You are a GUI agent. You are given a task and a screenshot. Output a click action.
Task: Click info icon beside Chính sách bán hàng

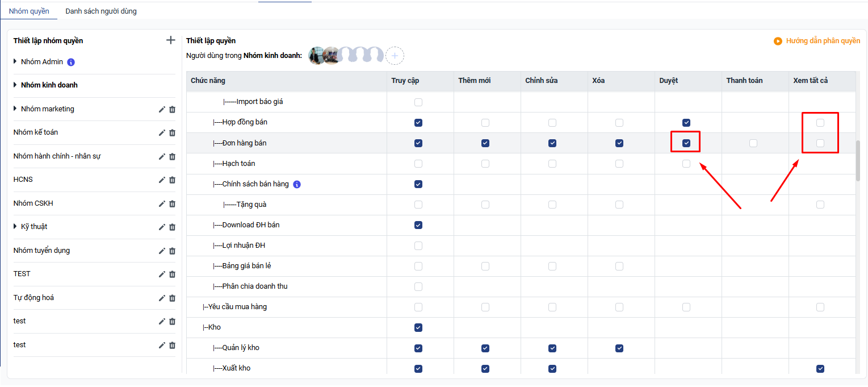coord(297,184)
